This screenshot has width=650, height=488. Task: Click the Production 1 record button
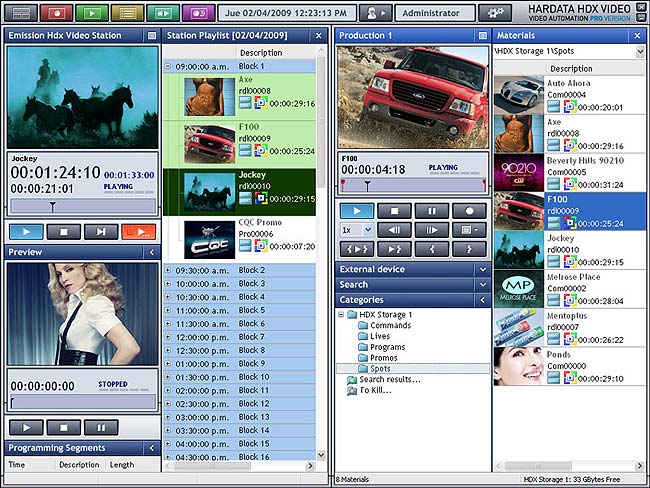[470, 211]
